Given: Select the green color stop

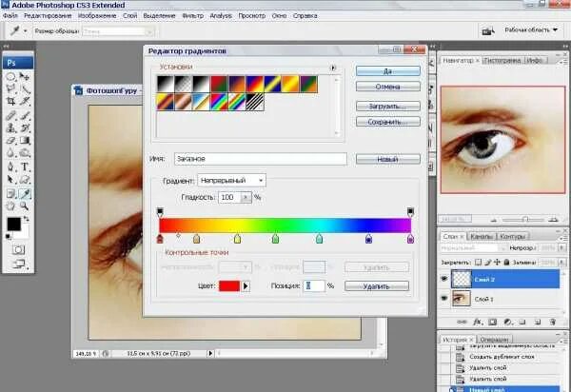Looking at the screenshot, I should pos(276,239).
